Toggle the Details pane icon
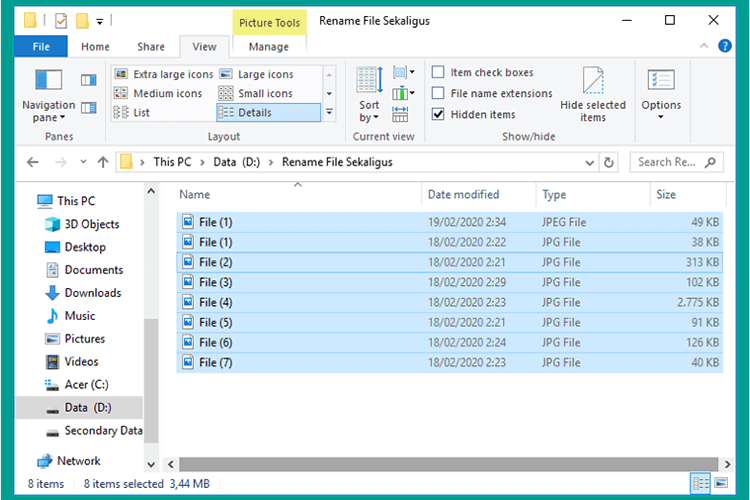 click(x=88, y=108)
